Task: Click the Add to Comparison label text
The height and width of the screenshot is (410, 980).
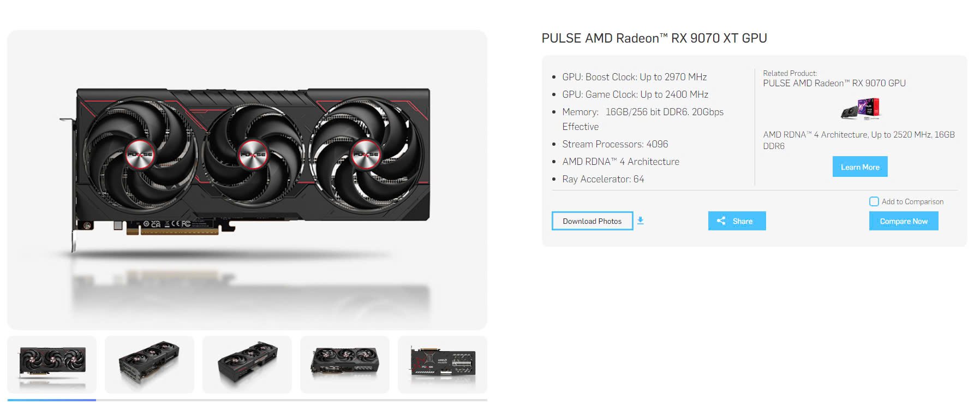Action: [912, 201]
